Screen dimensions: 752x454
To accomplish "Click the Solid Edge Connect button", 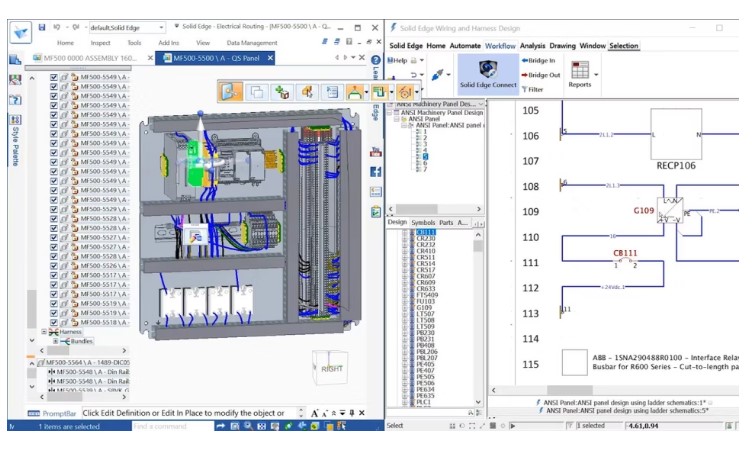I will pos(488,73).
